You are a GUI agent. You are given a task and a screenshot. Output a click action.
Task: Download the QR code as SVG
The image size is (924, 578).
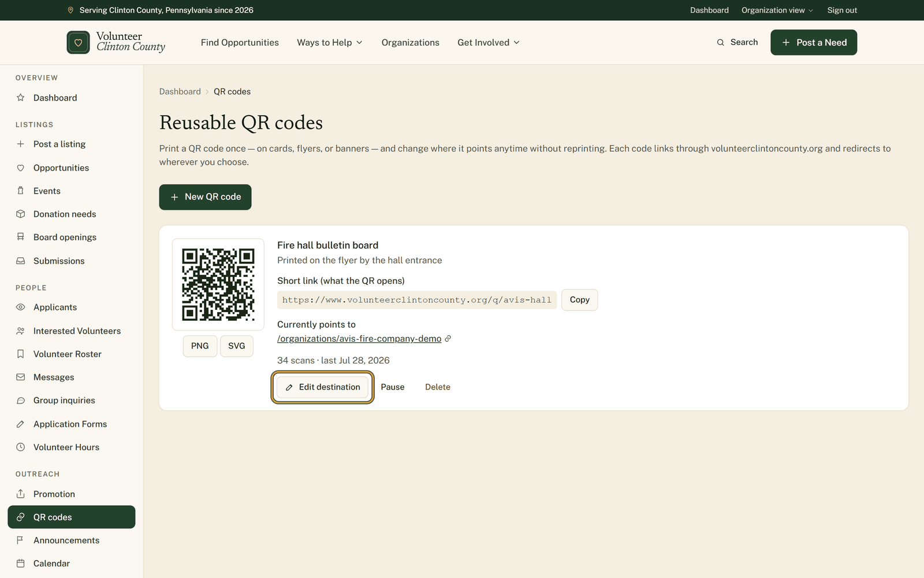tap(237, 346)
